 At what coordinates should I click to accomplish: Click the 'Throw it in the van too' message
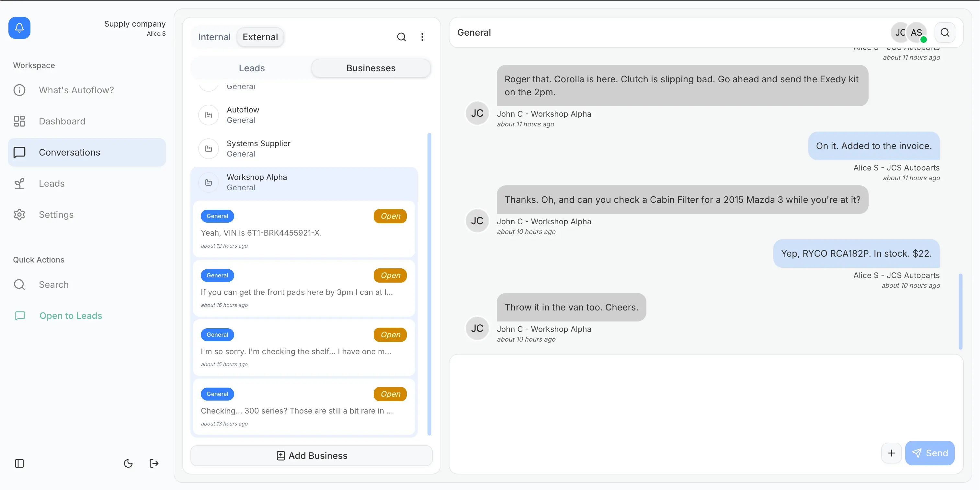(571, 307)
